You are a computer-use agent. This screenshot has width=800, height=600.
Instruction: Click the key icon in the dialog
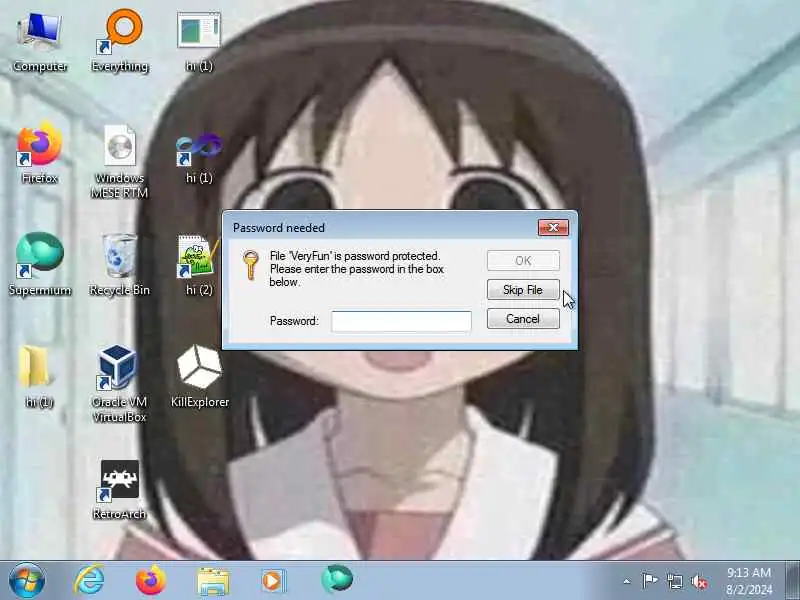coord(250,265)
